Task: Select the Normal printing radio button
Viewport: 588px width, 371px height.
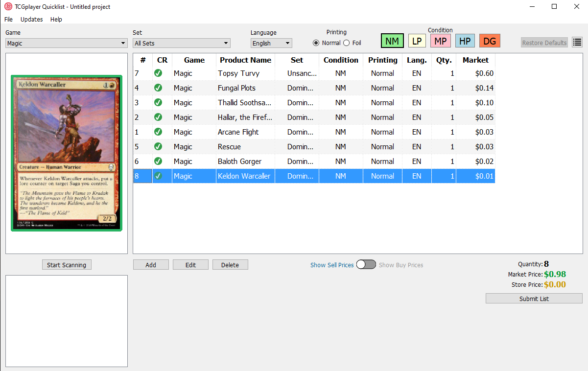Action: pos(316,43)
